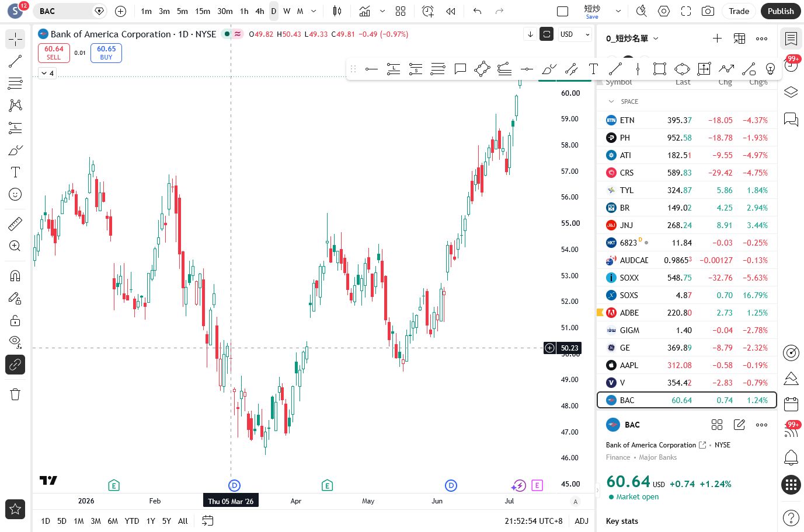Image resolution: width=804 pixels, height=532 pixels.
Task: Open the indicators menu
Action: [x=365, y=11]
